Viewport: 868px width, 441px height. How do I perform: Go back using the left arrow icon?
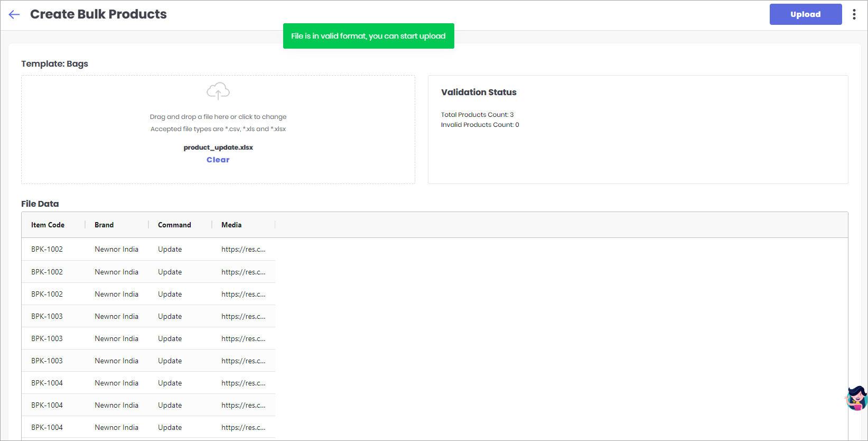(x=14, y=15)
